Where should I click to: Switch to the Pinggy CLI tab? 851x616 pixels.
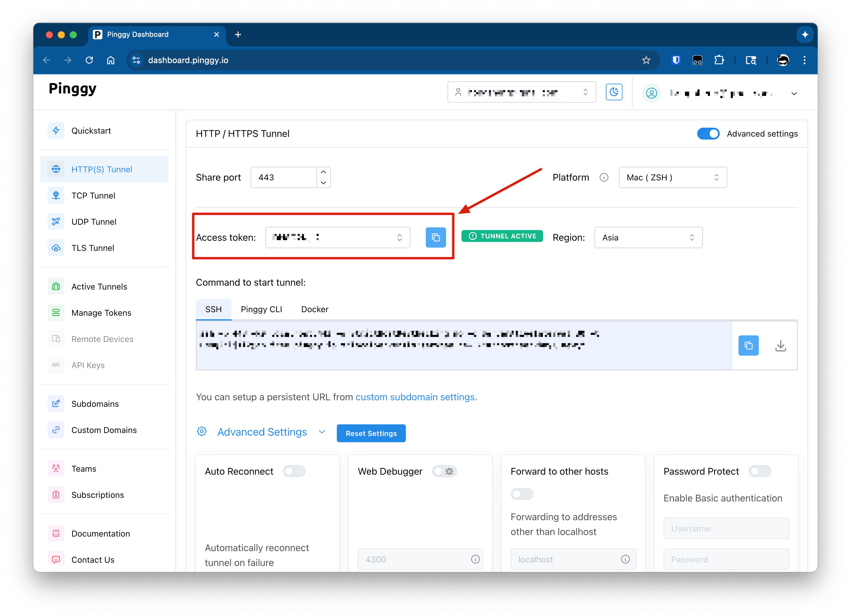click(261, 309)
